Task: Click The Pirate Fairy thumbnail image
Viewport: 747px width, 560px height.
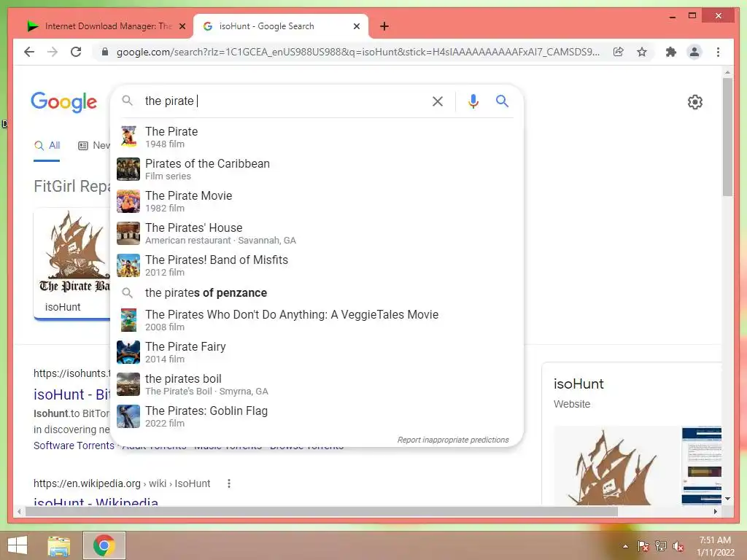Action: point(128,352)
